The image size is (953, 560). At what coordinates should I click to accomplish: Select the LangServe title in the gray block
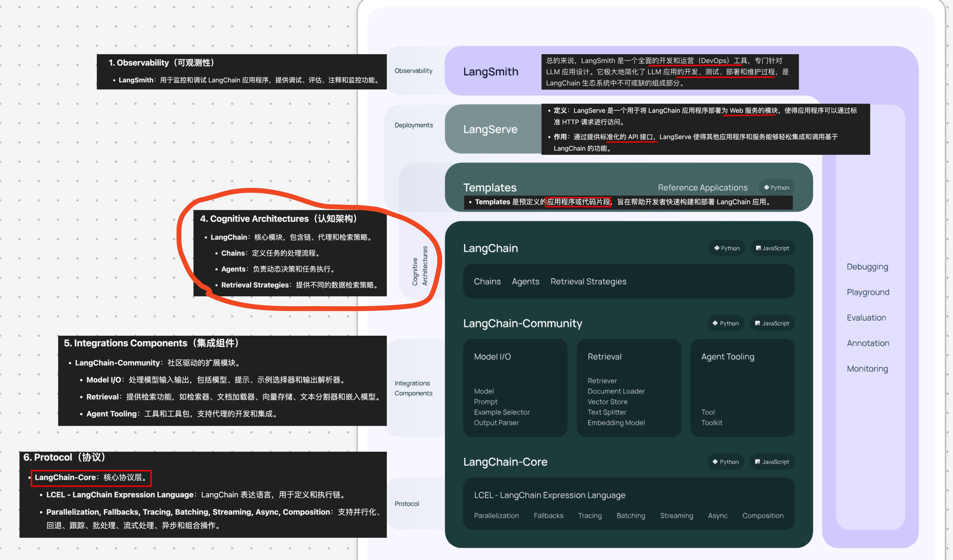[490, 129]
